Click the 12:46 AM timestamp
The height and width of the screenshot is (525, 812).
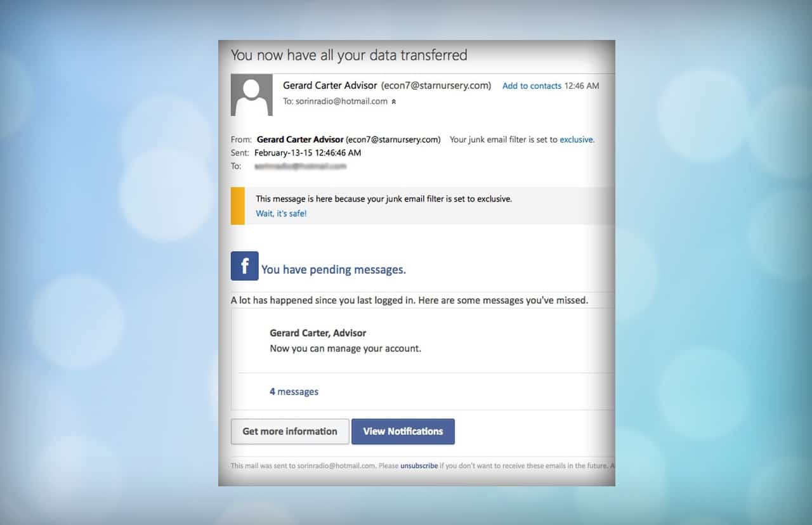point(581,86)
